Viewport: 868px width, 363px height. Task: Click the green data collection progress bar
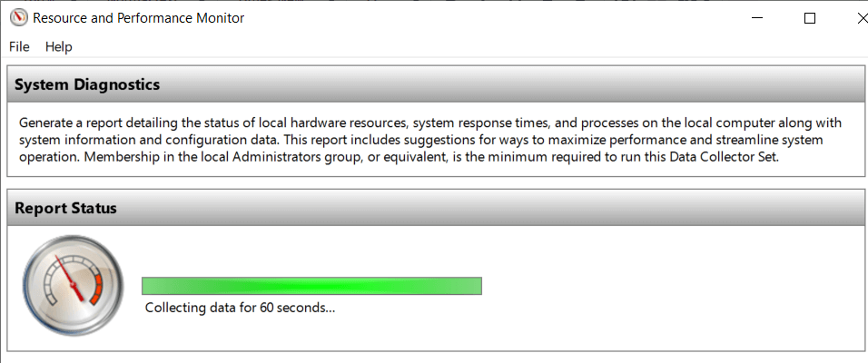[x=311, y=286]
